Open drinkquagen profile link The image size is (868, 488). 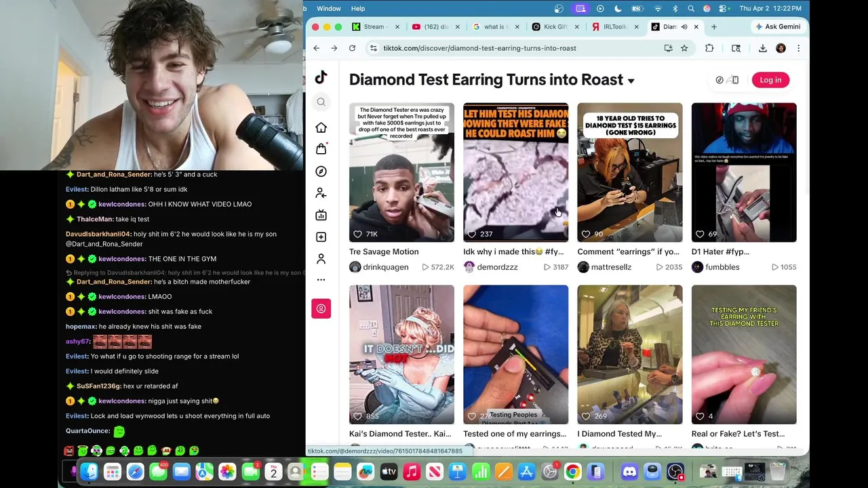click(x=385, y=267)
